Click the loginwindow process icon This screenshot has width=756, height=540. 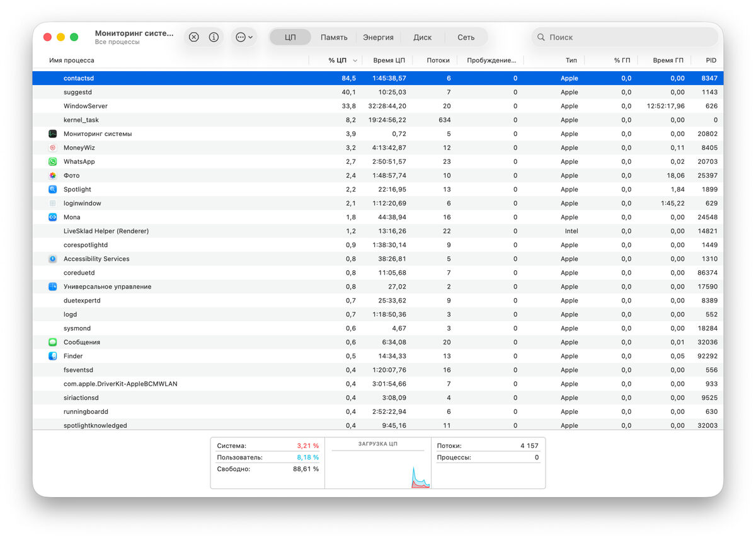click(x=53, y=203)
